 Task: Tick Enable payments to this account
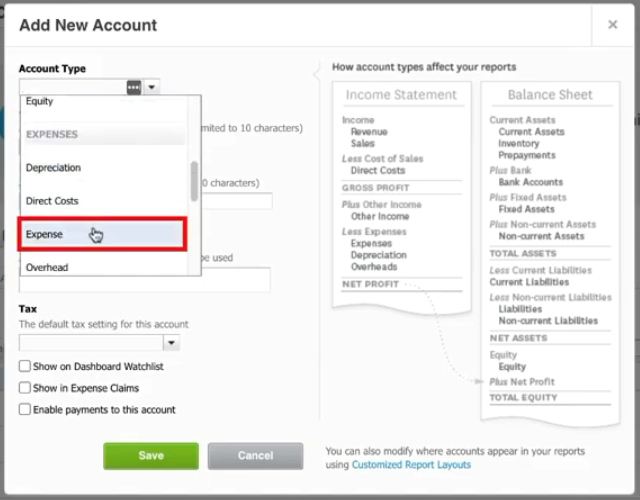coord(24,409)
